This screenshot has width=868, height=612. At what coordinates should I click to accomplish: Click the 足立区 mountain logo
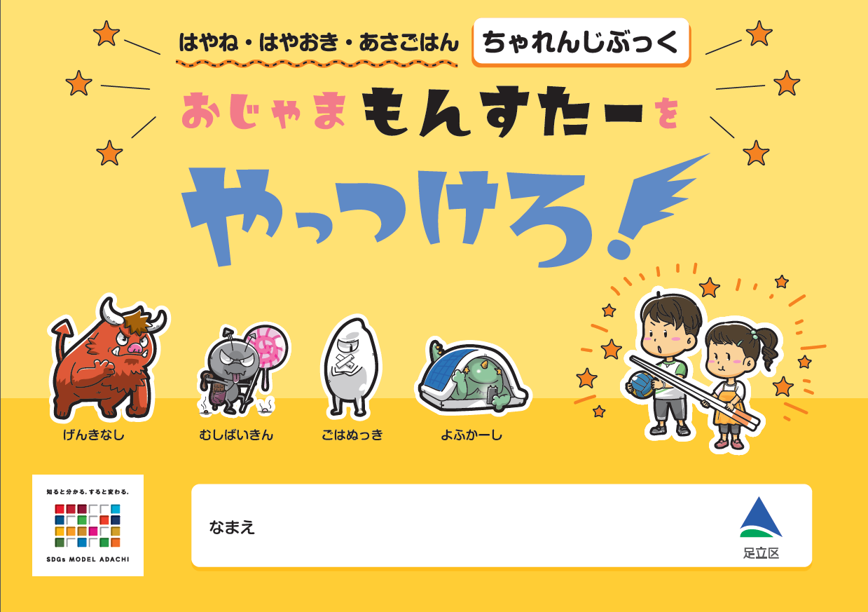point(761,528)
